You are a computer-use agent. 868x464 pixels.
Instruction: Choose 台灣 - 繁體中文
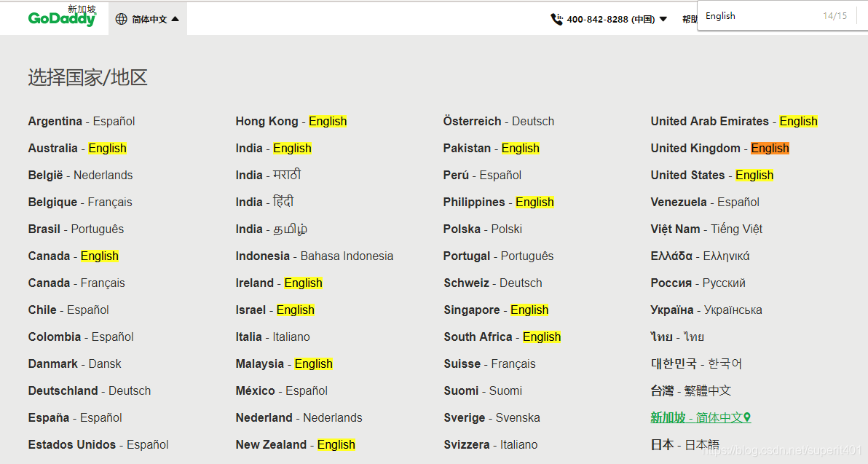(x=691, y=391)
